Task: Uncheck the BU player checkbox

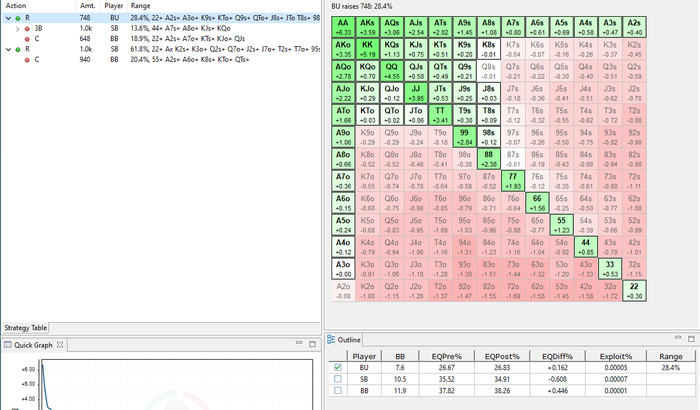Action: (x=338, y=368)
